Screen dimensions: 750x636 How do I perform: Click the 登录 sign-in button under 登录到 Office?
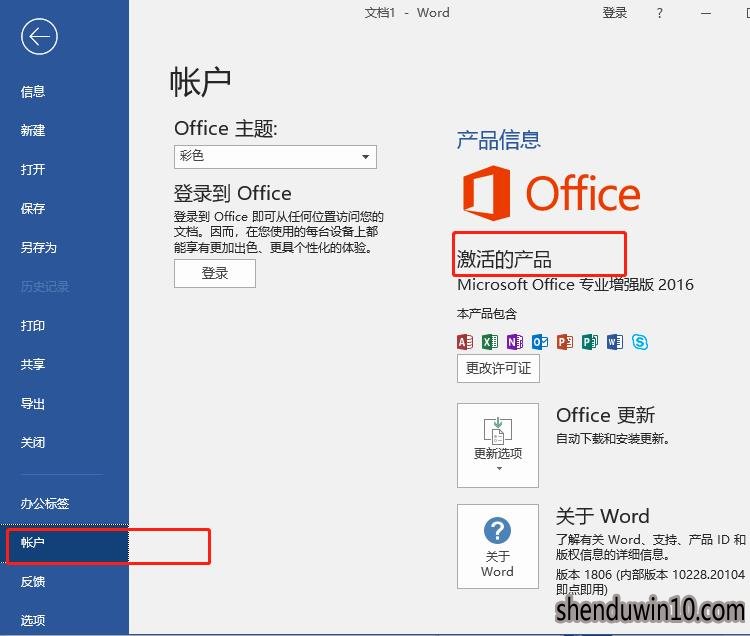coord(215,274)
